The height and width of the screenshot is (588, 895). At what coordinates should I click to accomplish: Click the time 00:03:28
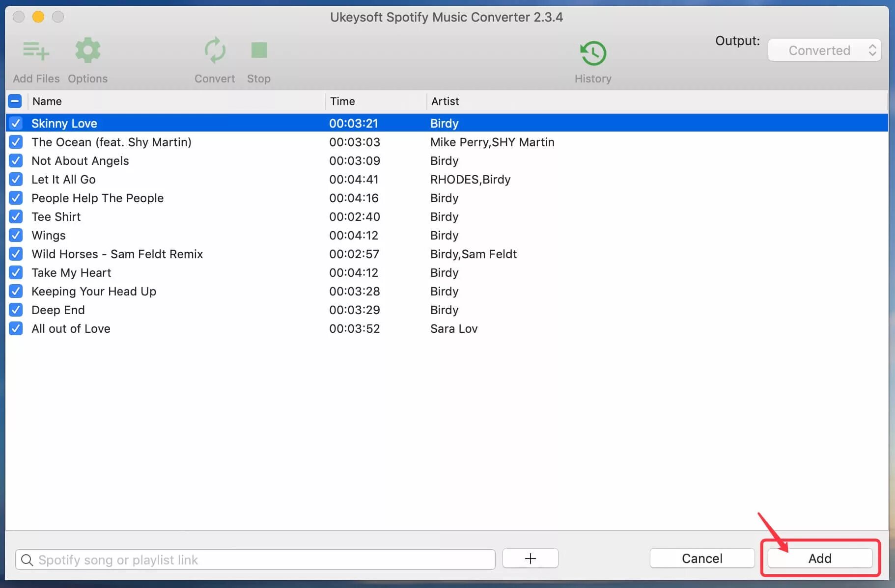[355, 291]
